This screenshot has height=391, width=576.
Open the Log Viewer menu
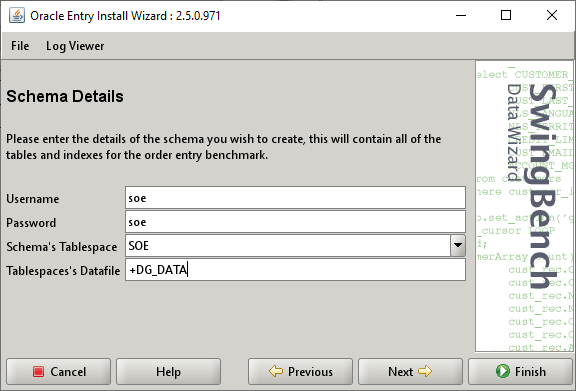click(x=75, y=46)
